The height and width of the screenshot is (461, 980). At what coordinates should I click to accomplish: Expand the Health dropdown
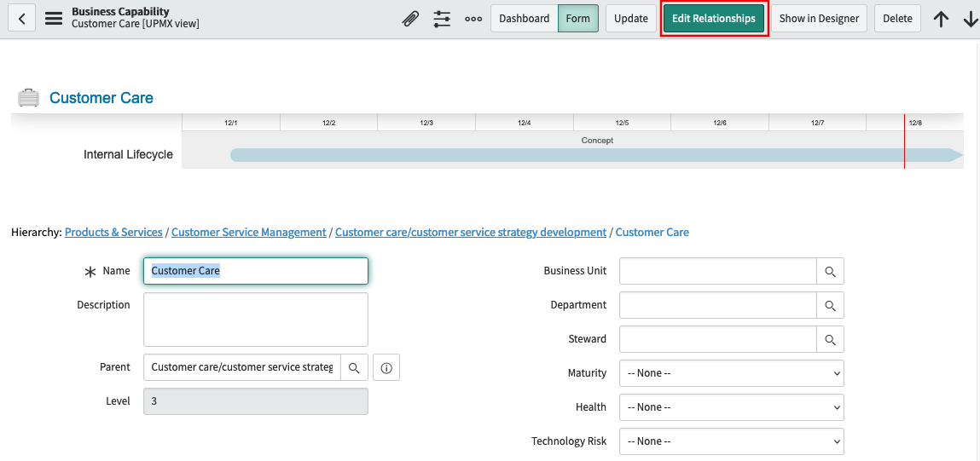(x=731, y=407)
